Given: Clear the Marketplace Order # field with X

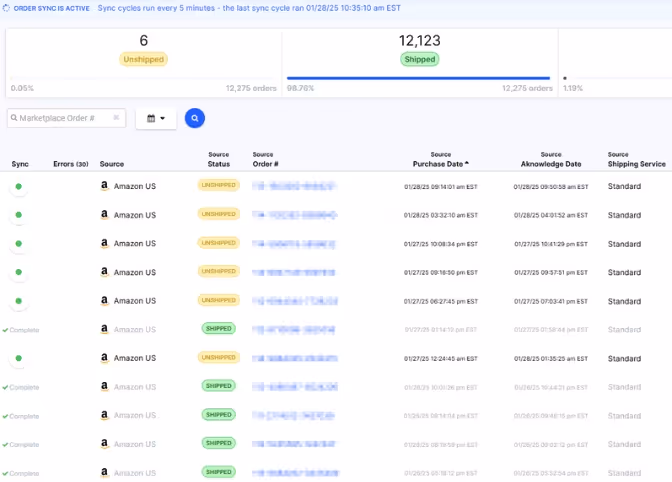Looking at the screenshot, I should point(116,117).
